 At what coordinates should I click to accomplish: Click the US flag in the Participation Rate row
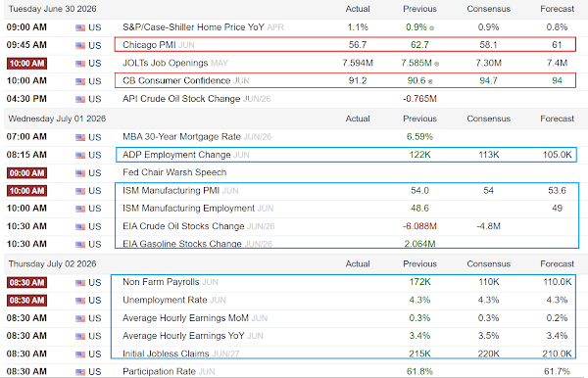[80, 372]
